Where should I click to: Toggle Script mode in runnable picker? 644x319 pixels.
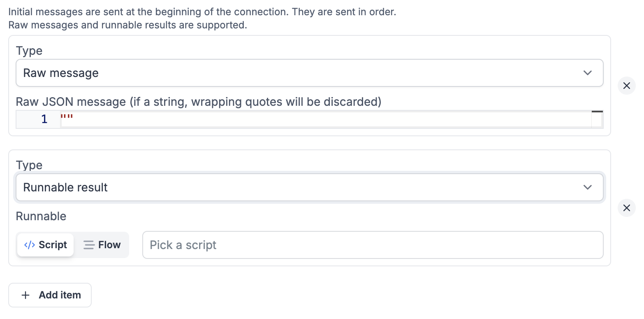[x=45, y=244]
